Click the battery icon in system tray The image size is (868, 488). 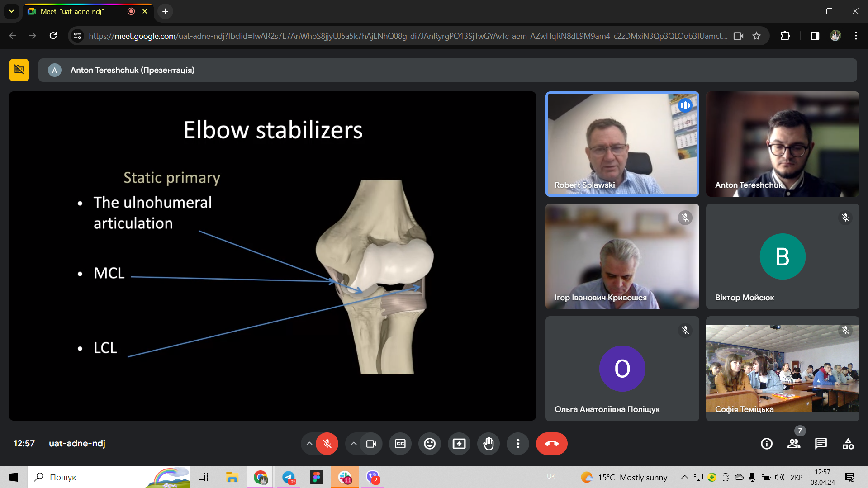point(766,477)
